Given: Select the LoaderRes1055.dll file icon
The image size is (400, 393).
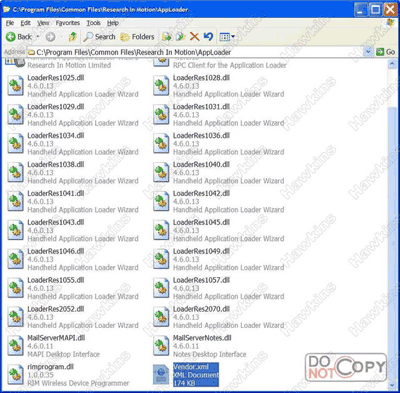Looking at the screenshot, I should (15, 288).
